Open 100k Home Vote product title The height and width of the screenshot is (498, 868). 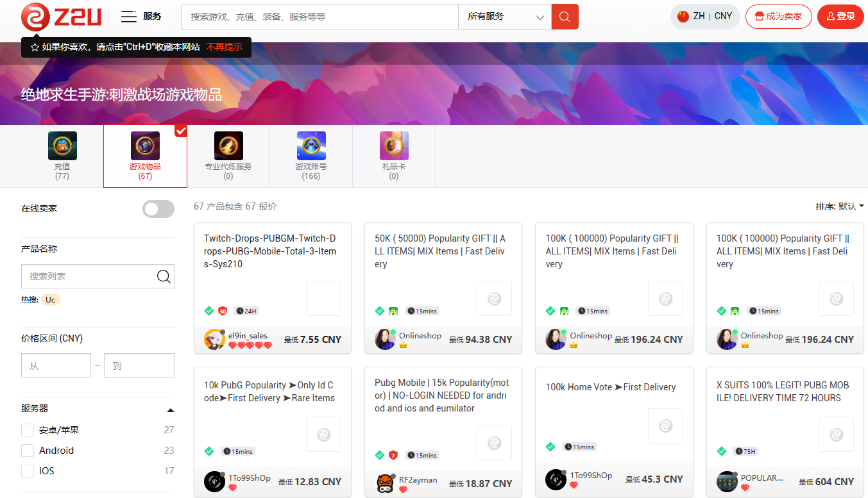[x=611, y=387]
